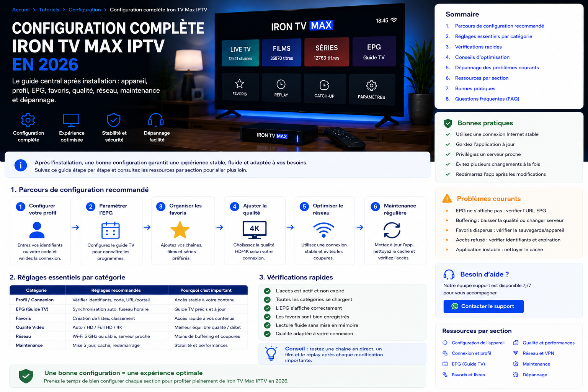
Task: Jump to Dépannage des problèmes courants
Action: (x=497, y=68)
